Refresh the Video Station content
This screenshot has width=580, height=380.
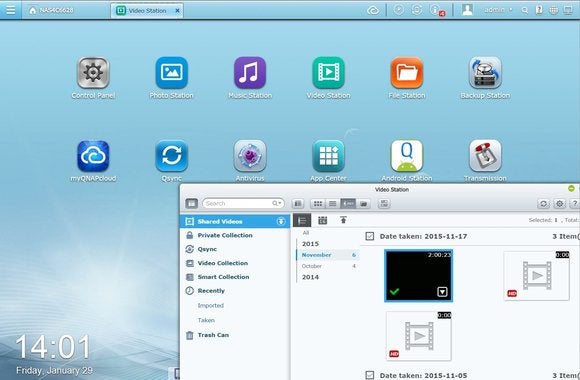(x=543, y=204)
